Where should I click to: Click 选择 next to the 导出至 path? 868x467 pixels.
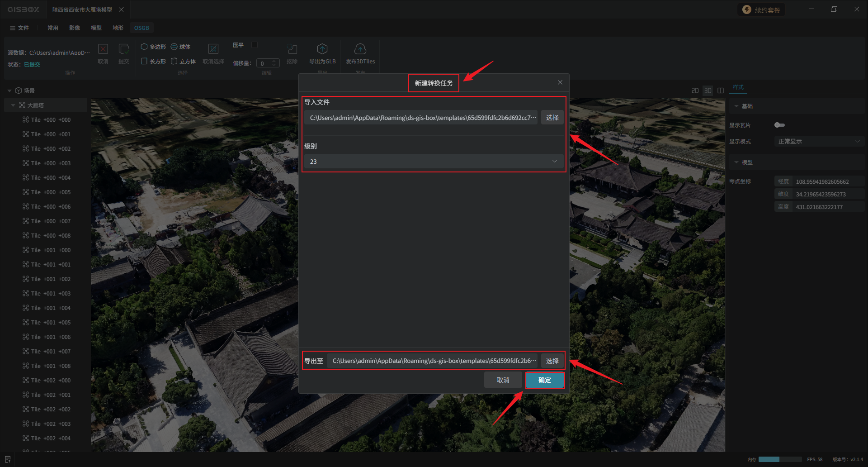552,361
